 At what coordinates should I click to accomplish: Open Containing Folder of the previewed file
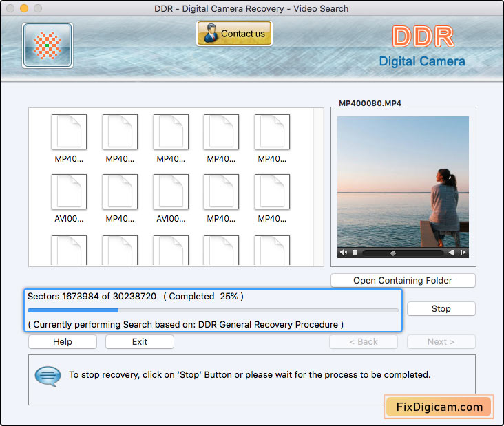(403, 281)
